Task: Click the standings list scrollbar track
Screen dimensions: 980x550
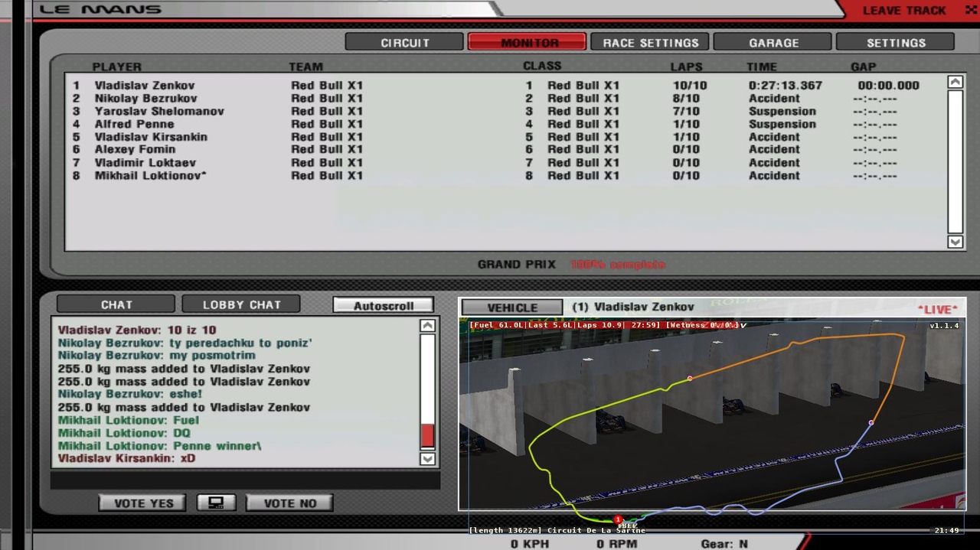Action: click(x=955, y=161)
